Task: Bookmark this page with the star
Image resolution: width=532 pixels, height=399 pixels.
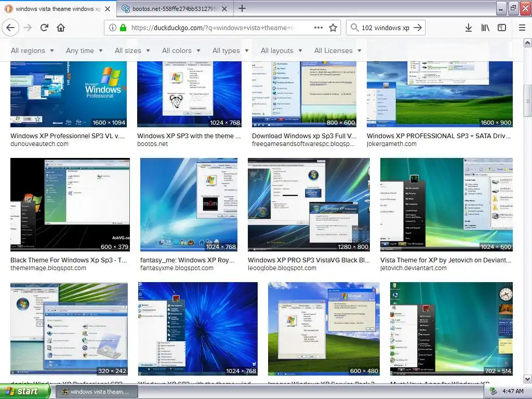Action: point(333,28)
